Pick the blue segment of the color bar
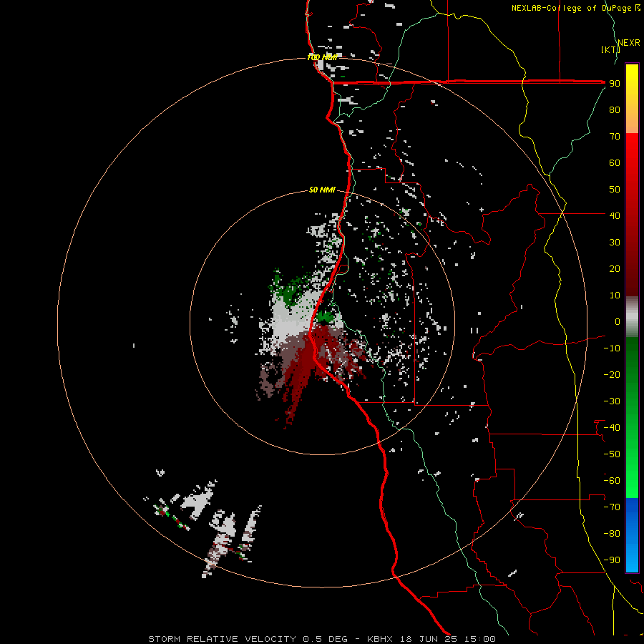This screenshot has width=644, height=644. 632,535
